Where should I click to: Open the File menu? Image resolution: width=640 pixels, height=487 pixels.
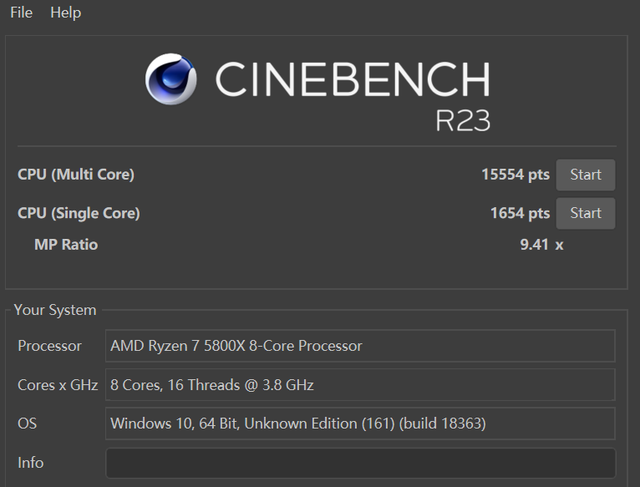[x=21, y=12]
